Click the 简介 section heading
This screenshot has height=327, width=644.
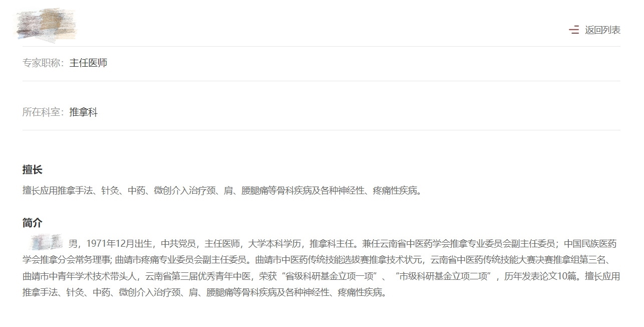tap(33, 223)
